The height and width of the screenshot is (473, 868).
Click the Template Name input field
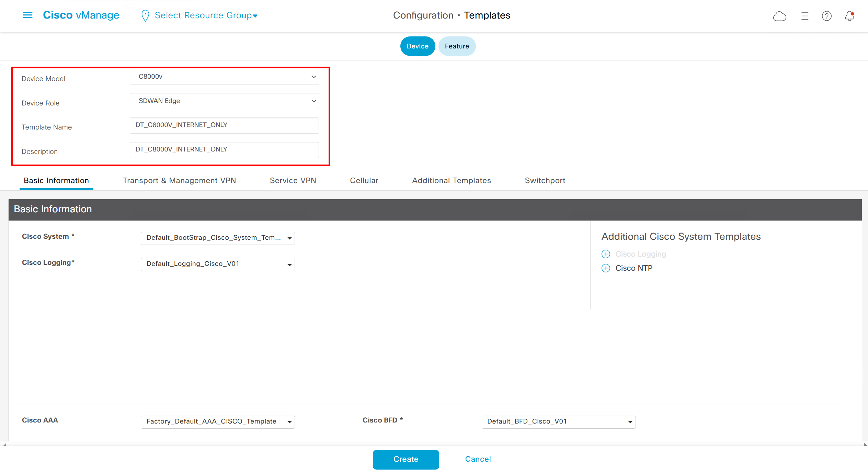point(224,125)
